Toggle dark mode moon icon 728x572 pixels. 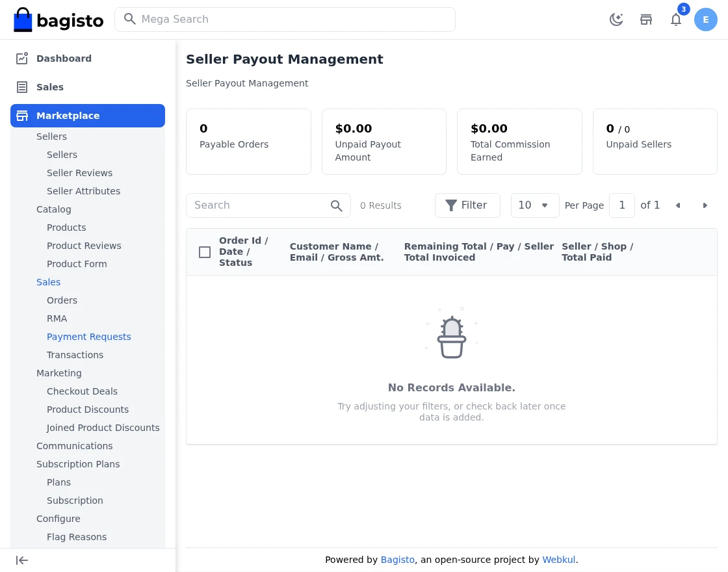(616, 19)
